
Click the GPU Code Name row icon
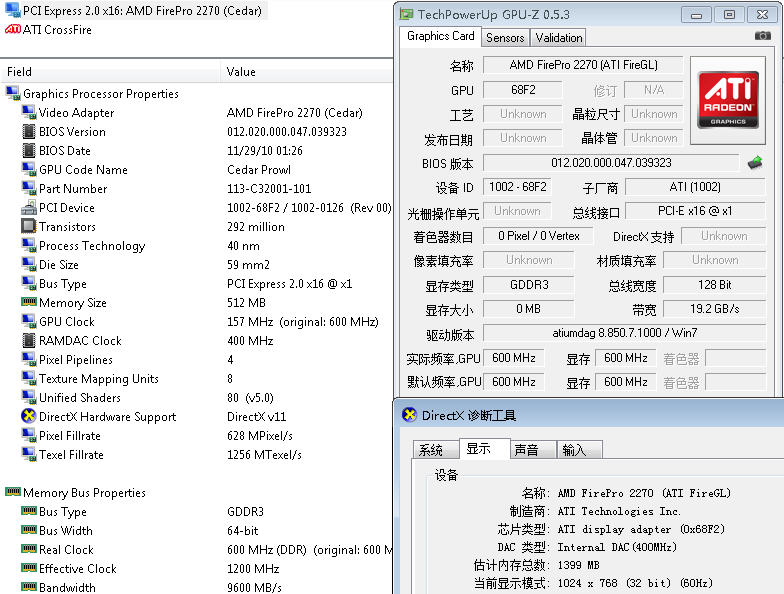pos(29,169)
